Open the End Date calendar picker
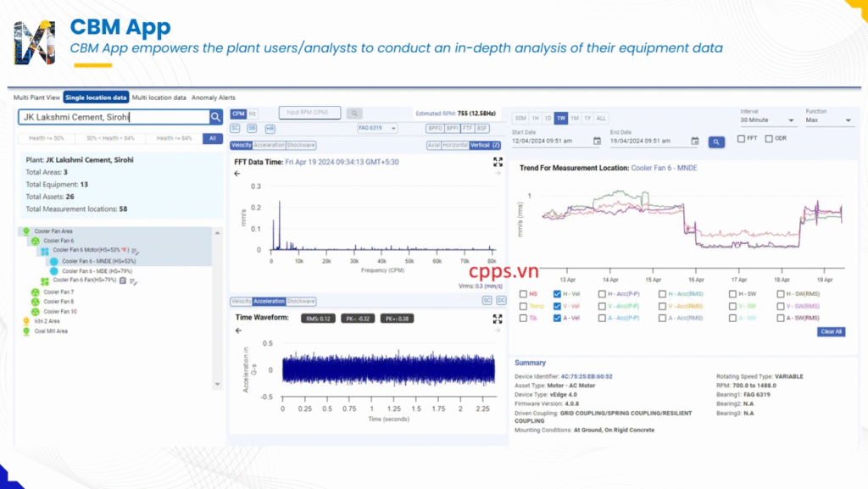Viewport: 868px width, 489px height. point(694,142)
